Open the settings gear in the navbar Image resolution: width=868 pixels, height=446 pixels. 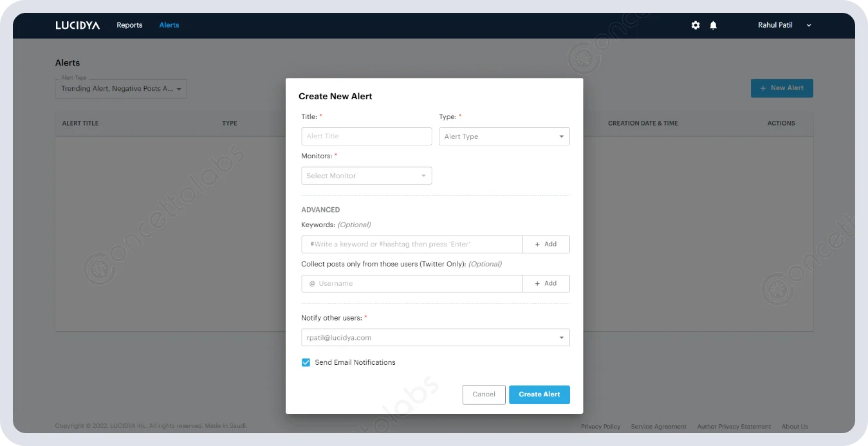coord(695,25)
